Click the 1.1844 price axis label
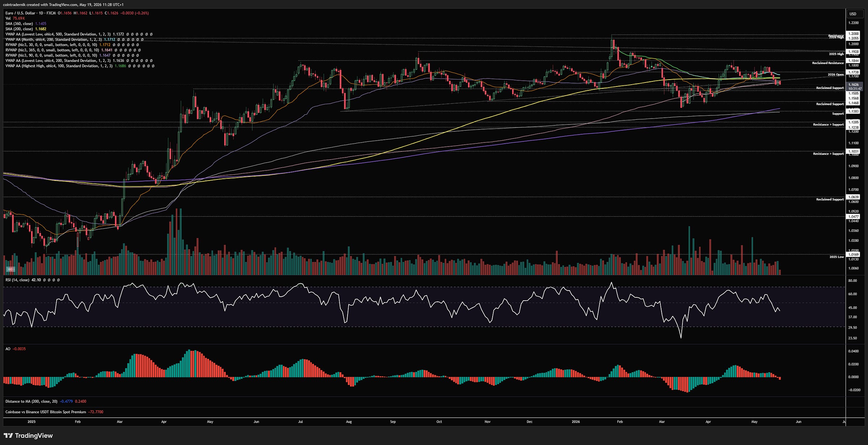Screen dimensions: 868x445 (x=853, y=61)
